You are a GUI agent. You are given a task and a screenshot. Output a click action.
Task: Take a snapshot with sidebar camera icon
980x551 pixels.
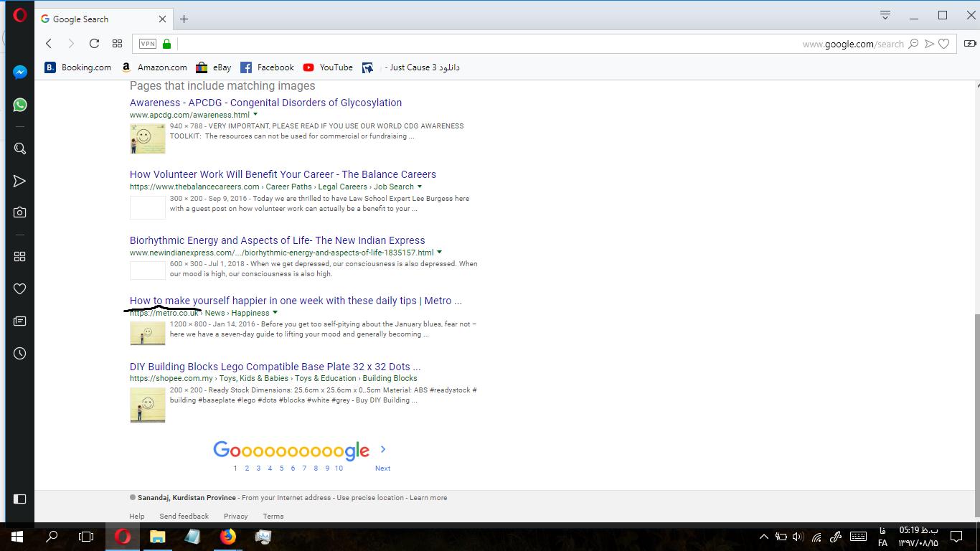pos(20,212)
